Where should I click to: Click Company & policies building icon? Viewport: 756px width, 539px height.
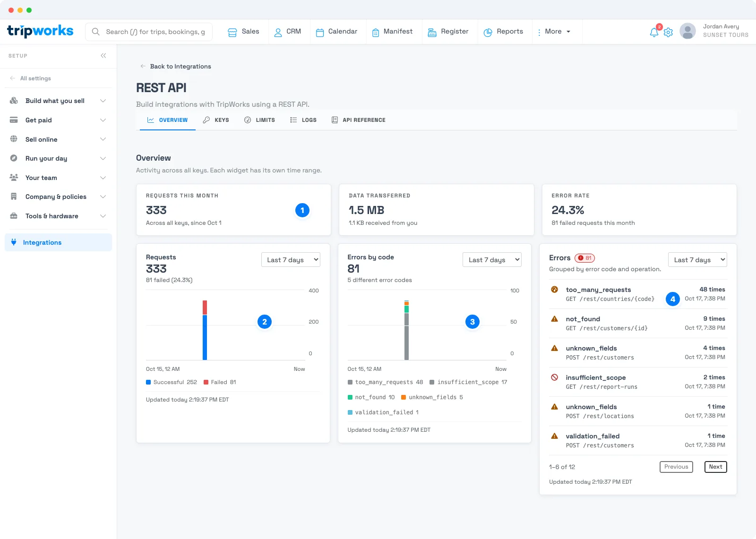[14, 197]
